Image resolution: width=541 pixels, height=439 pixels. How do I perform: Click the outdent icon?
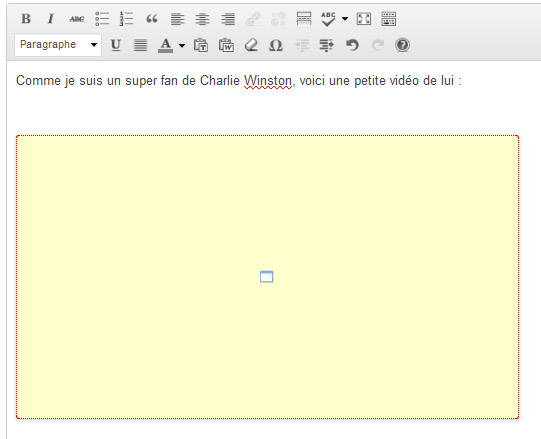coord(302,45)
